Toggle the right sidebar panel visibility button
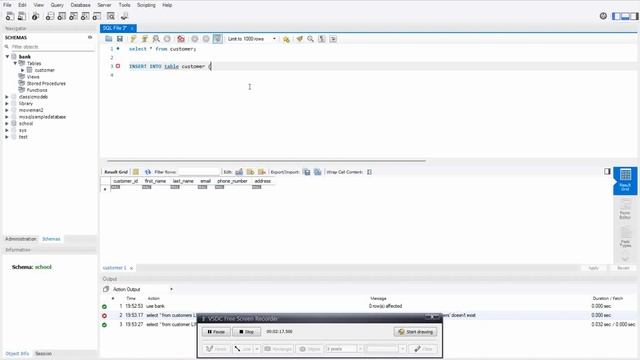640x360 pixels. click(x=634, y=16)
